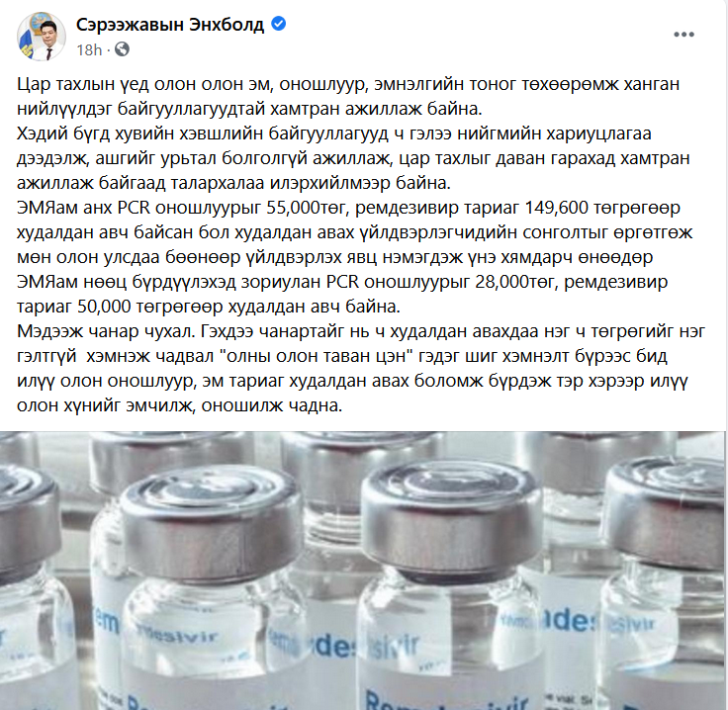Open the three-dot post options menu
Screen dimensions: 728x710
pos(683,35)
